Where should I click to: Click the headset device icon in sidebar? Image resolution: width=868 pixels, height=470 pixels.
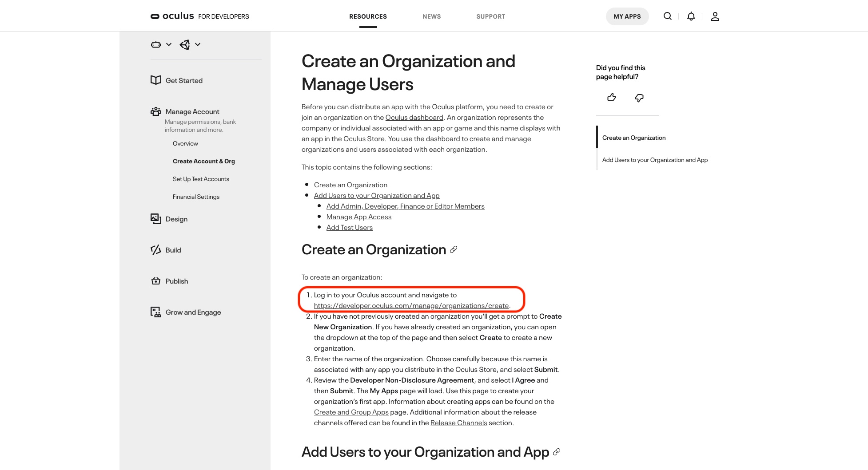[156, 44]
